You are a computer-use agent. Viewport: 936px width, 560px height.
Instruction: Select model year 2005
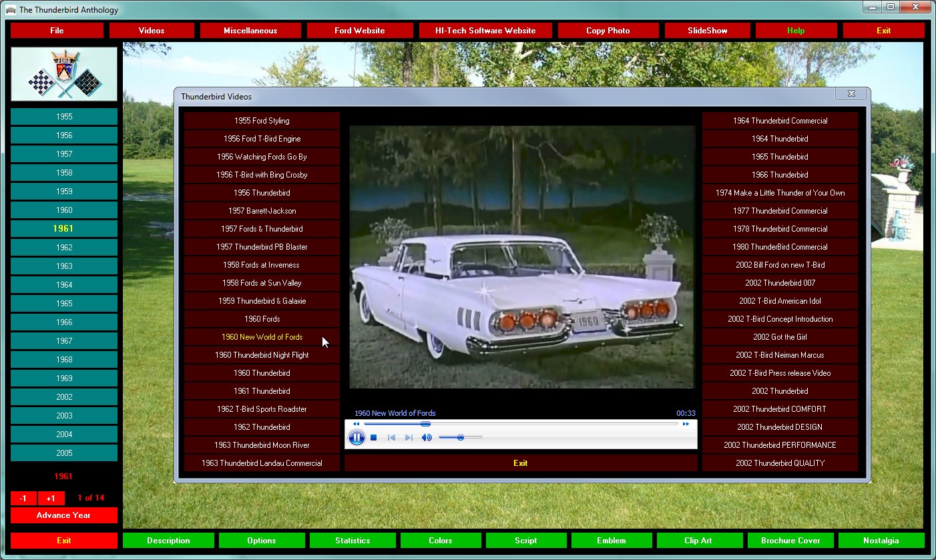pos(64,453)
